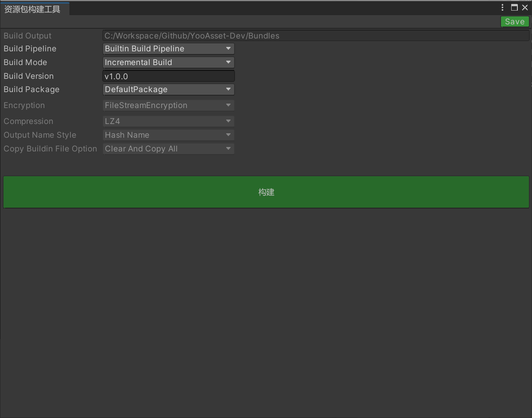Maximize the window with the square icon

point(514,8)
